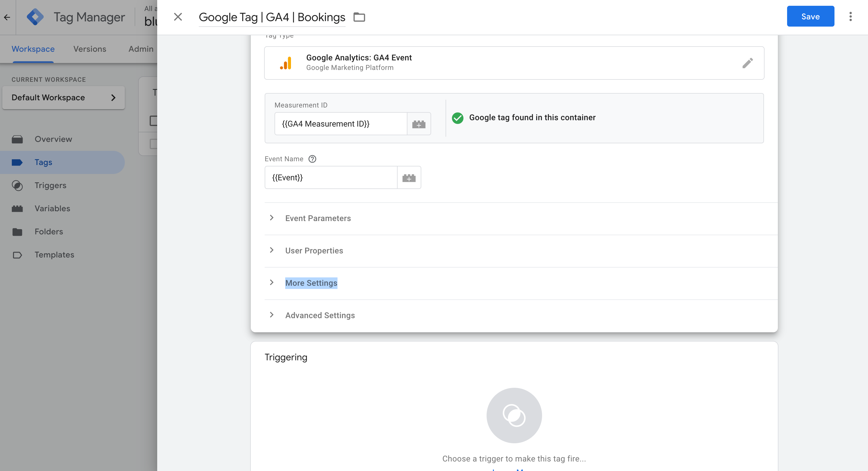Open the three-dot more actions menu
Image resolution: width=868 pixels, height=471 pixels.
[x=850, y=16]
